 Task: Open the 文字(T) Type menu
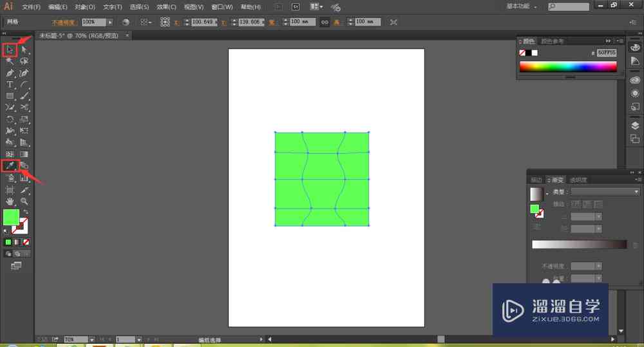point(112,7)
